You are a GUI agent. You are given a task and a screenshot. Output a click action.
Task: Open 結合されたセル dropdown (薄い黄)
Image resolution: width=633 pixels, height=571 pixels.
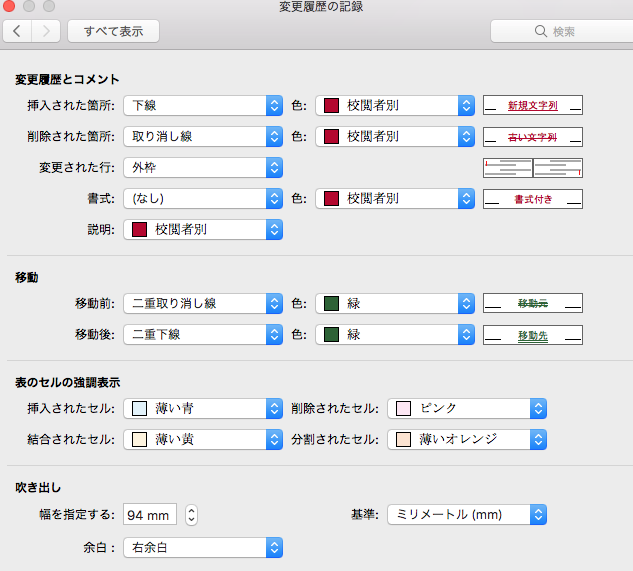(x=203, y=439)
